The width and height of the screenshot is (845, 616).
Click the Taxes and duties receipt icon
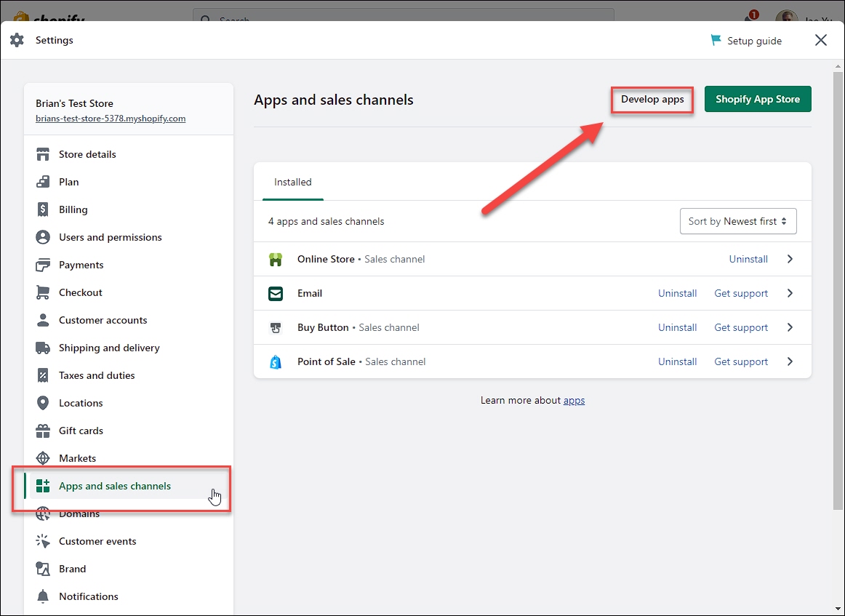[43, 375]
